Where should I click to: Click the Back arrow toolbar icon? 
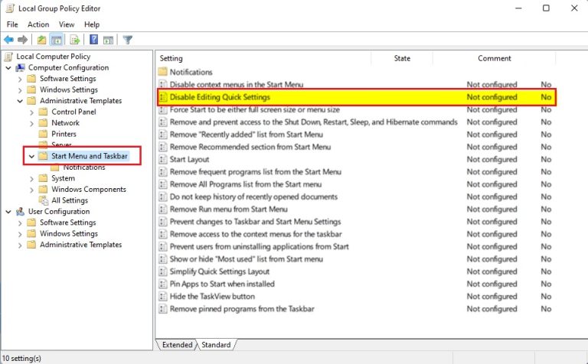pos(8,39)
